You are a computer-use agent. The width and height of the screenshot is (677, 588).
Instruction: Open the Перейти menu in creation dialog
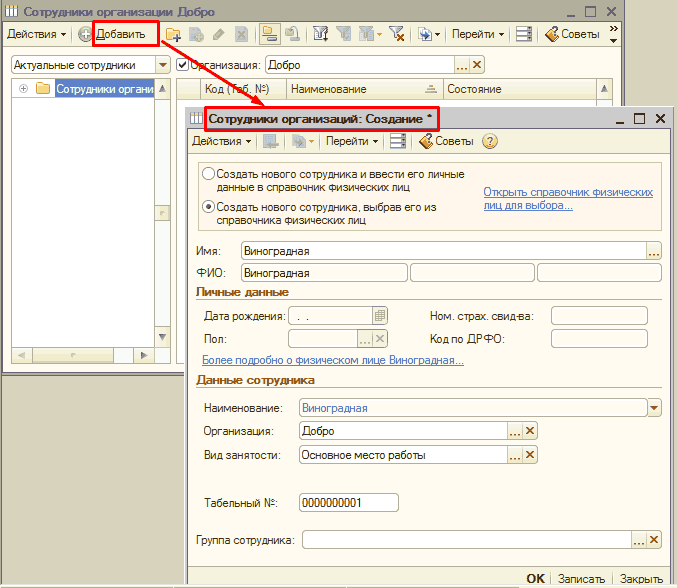click(352, 141)
